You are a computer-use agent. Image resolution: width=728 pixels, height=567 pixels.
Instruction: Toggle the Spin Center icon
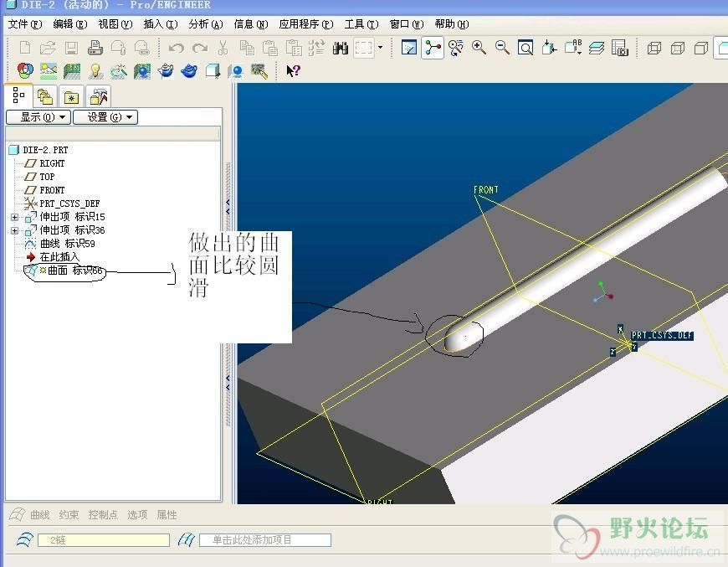pyautogui.click(x=433, y=48)
